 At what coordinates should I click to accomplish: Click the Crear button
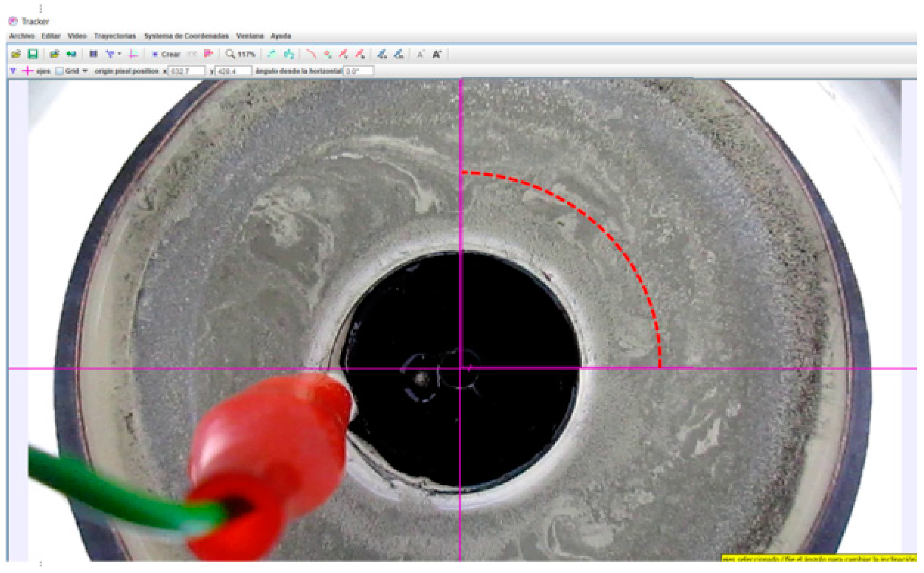[x=166, y=54]
